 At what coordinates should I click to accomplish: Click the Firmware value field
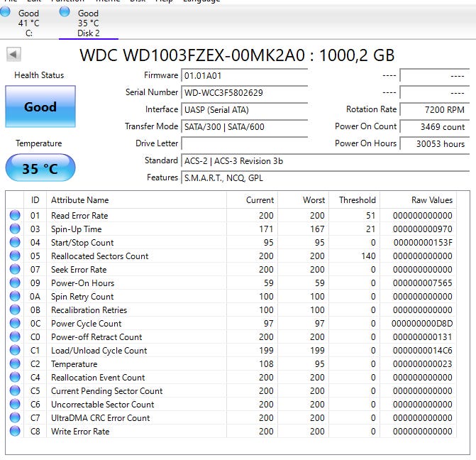pyautogui.click(x=244, y=75)
